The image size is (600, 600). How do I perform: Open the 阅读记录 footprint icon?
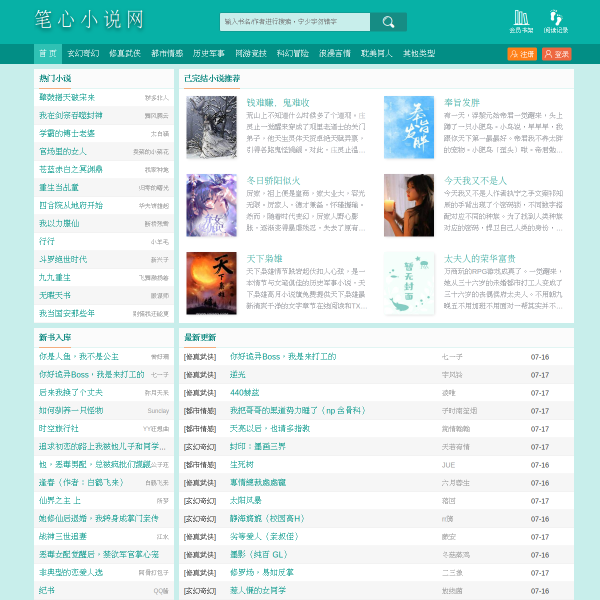(x=556, y=21)
